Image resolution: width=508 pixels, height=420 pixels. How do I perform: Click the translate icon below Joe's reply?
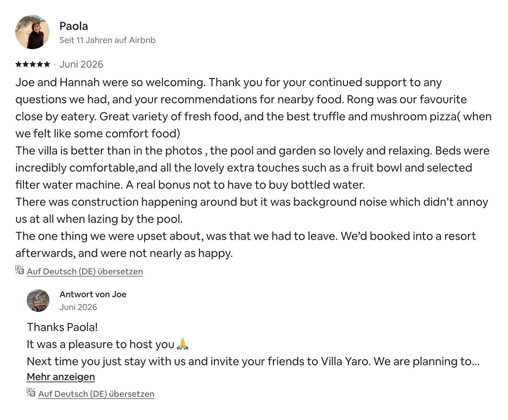tap(31, 393)
